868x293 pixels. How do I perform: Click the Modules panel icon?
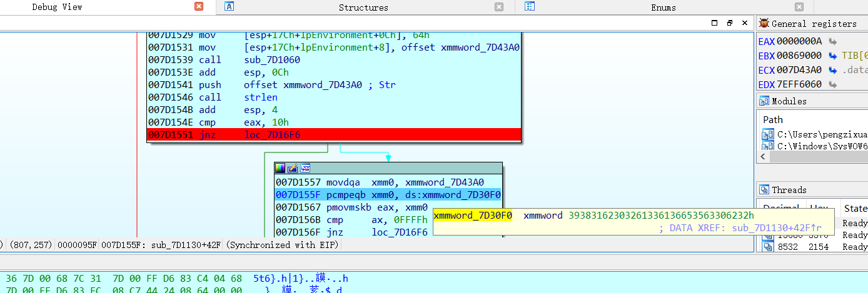(x=764, y=101)
